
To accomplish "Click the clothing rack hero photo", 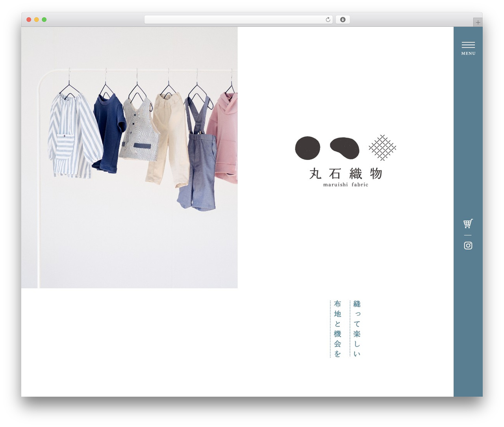I will click(130, 158).
